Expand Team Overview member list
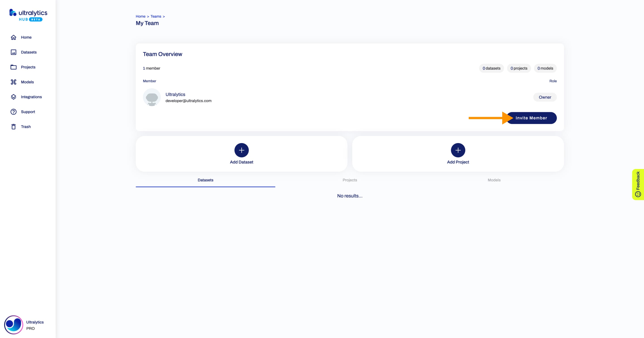This screenshot has width=644, height=338. tap(152, 68)
